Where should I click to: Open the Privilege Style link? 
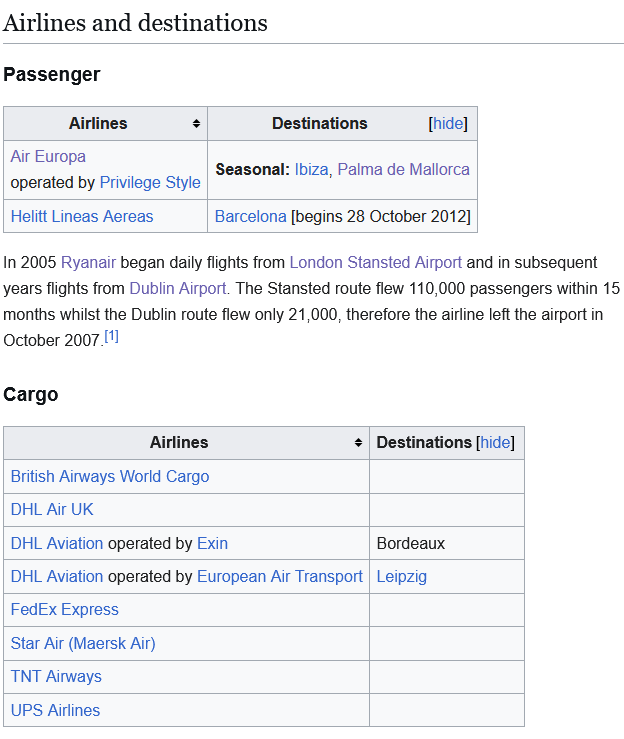(150, 182)
